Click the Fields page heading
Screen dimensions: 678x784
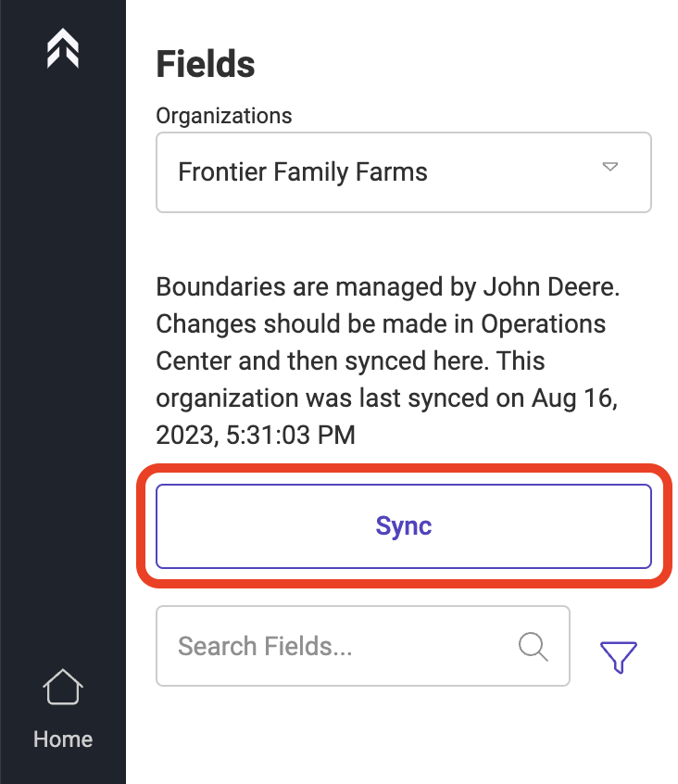[x=206, y=64]
